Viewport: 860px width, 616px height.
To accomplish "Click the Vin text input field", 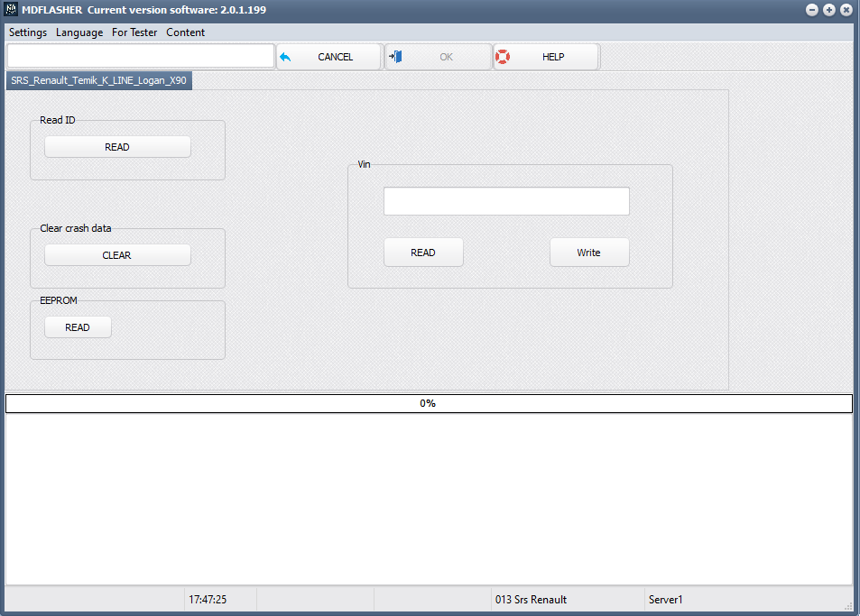I will [x=506, y=201].
